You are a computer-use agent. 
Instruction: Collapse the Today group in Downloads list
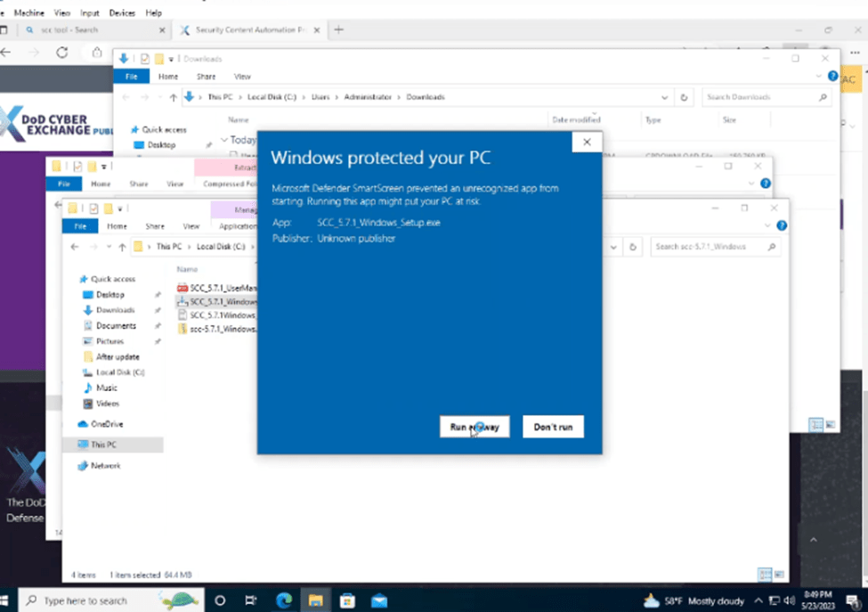point(224,140)
